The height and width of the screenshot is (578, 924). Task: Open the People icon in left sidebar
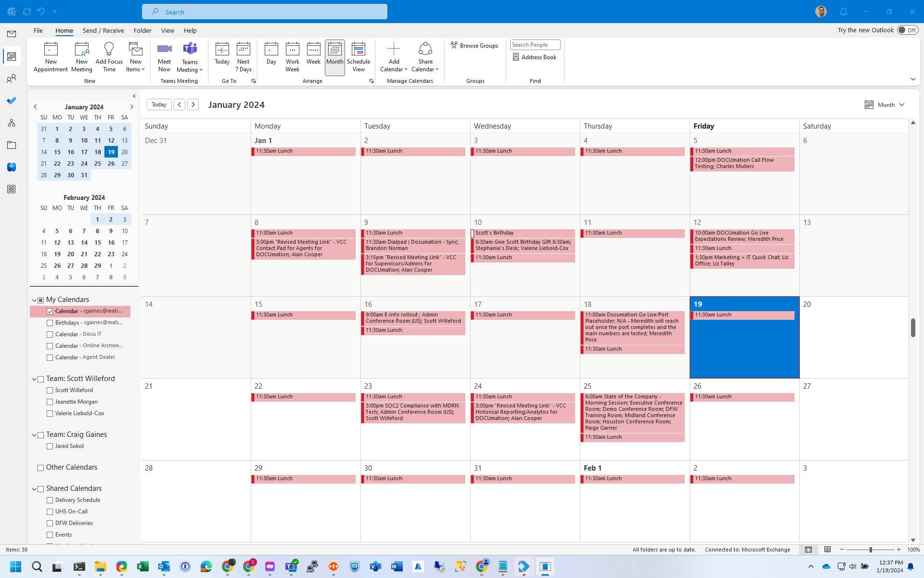(12, 79)
